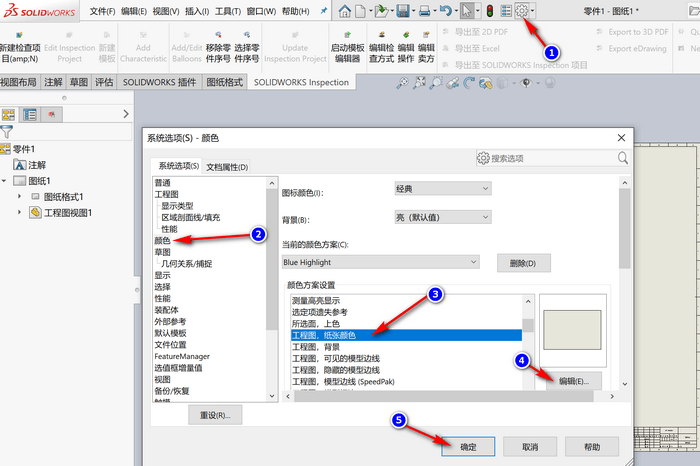Open the file properties list icon
700x466 pixels.
506,11
